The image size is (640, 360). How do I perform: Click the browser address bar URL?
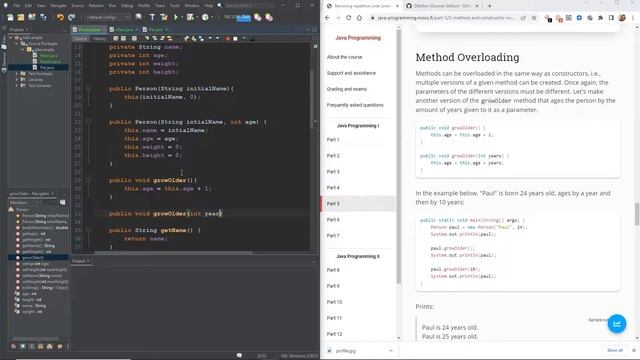click(x=445, y=18)
